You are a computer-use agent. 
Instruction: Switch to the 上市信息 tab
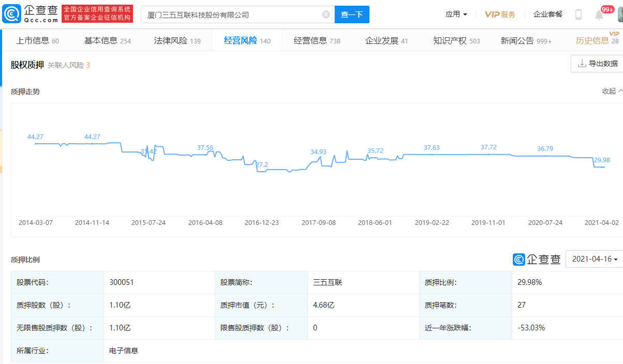37,40
